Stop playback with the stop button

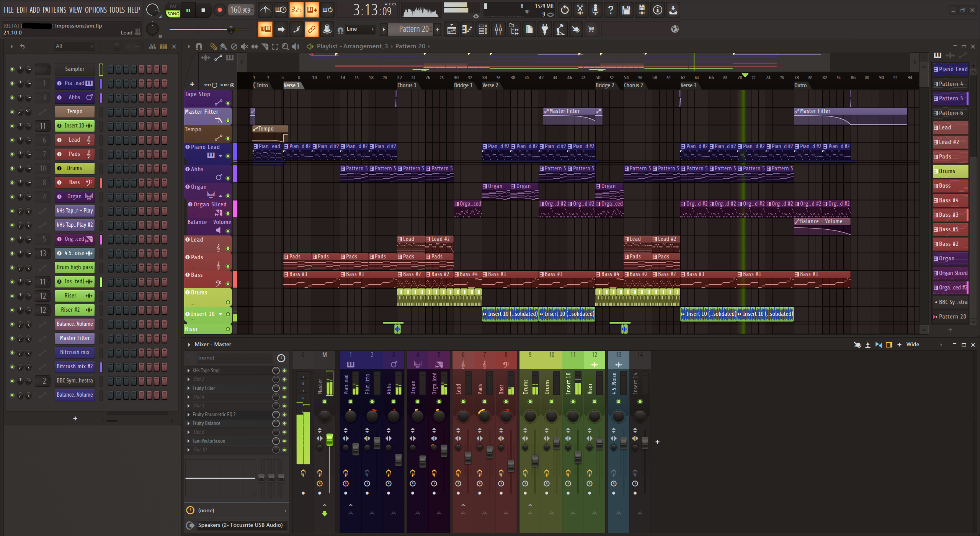coord(203,10)
